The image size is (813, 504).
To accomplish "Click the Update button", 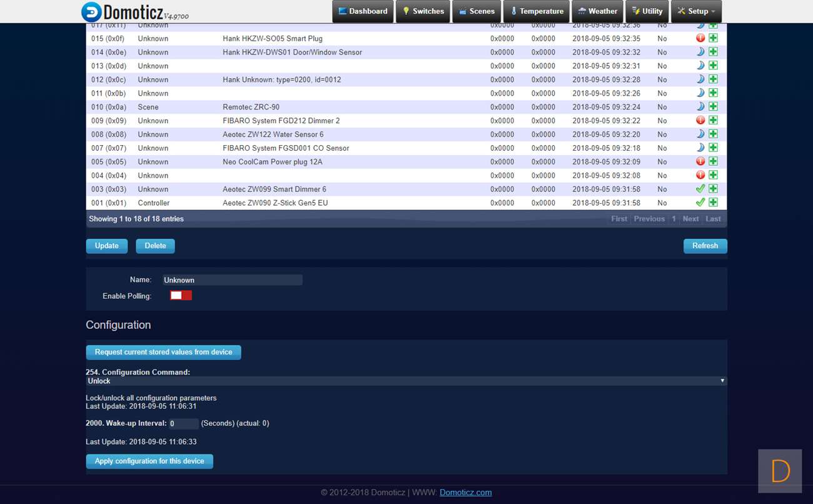I will pyautogui.click(x=106, y=246).
